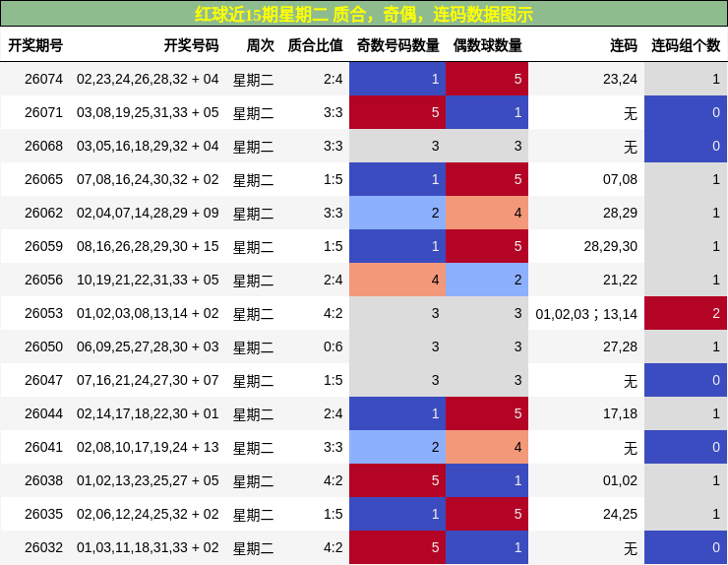Select the 周次 column header

[260, 45]
